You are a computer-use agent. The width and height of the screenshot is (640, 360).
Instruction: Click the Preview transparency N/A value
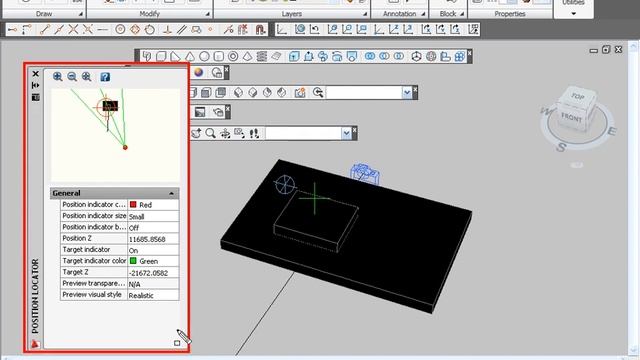click(x=153, y=284)
